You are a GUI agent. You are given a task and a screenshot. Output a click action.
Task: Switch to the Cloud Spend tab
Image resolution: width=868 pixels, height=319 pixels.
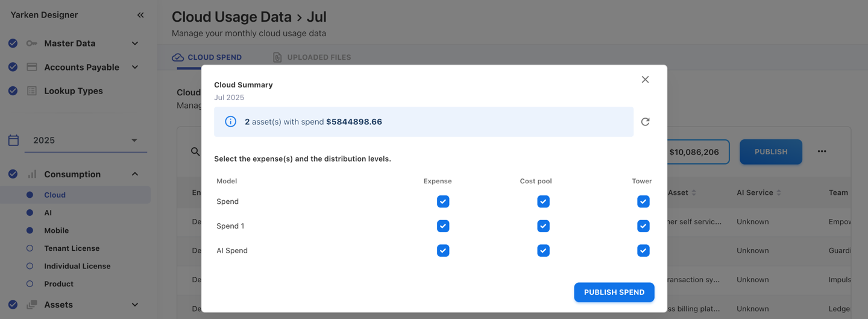(207, 57)
